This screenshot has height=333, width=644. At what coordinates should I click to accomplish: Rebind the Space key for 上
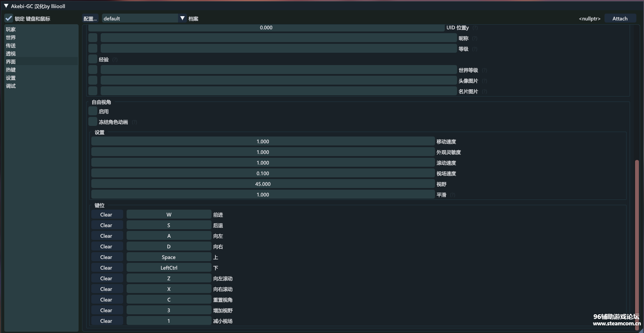pos(169,257)
